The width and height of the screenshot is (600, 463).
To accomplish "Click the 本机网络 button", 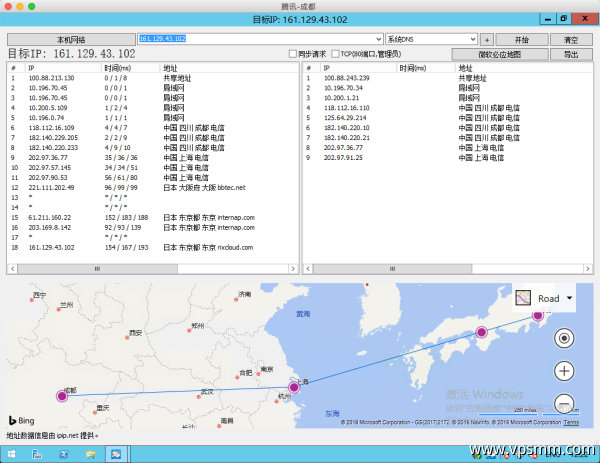I will [x=71, y=39].
